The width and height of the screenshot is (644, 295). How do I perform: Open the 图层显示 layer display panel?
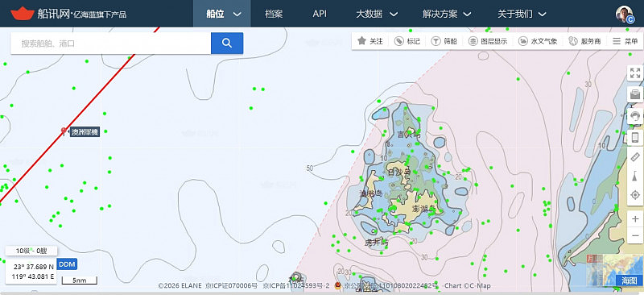coord(488,41)
